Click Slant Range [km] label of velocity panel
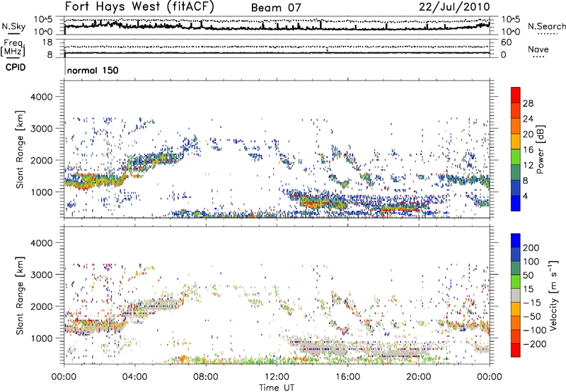The height and width of the screenshot is (392, 566). click(20, 295)
